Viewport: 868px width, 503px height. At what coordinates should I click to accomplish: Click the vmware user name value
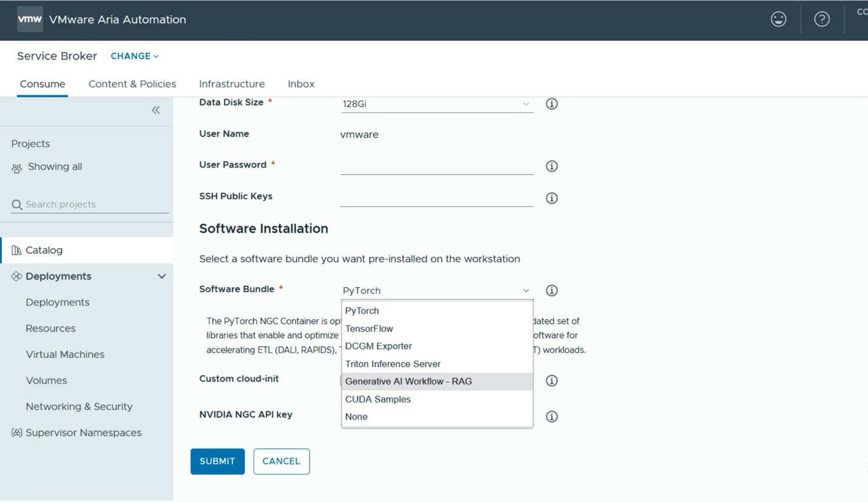[x=359, y=135]
